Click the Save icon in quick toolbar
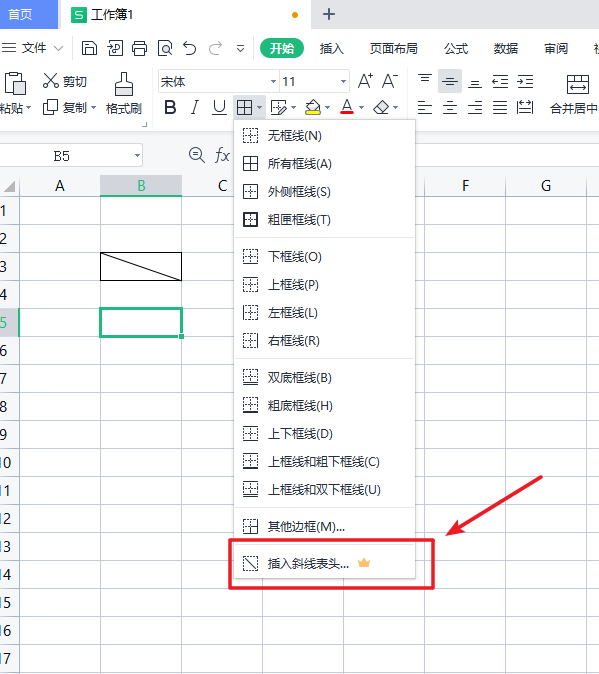Screen dimensions: 599x674 tap(89, 48)
